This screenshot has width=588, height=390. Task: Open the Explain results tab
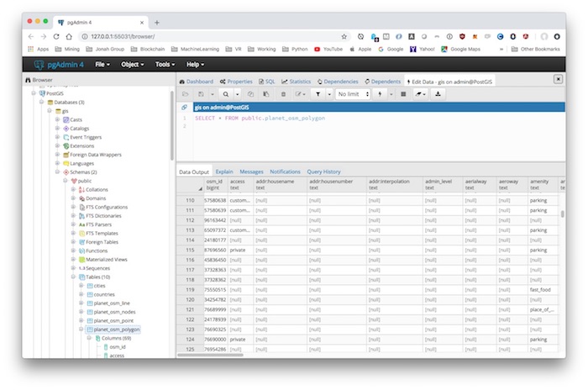(x=224, y=171)
